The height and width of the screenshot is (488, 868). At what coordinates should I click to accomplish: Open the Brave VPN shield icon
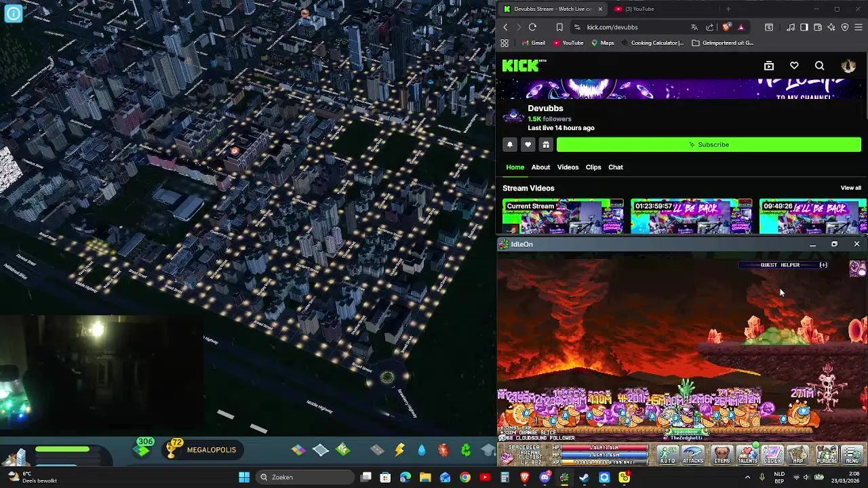pos(845,27)
